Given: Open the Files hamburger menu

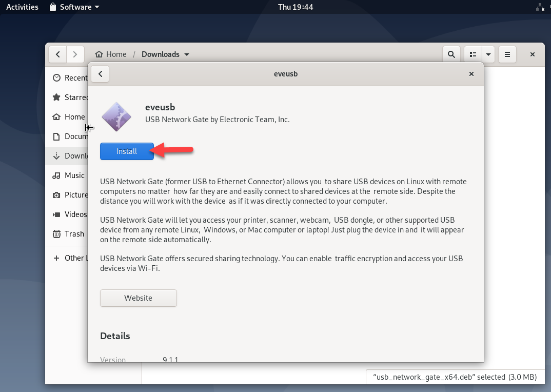Looking at the screenshot, I should (x=507, y=54).
